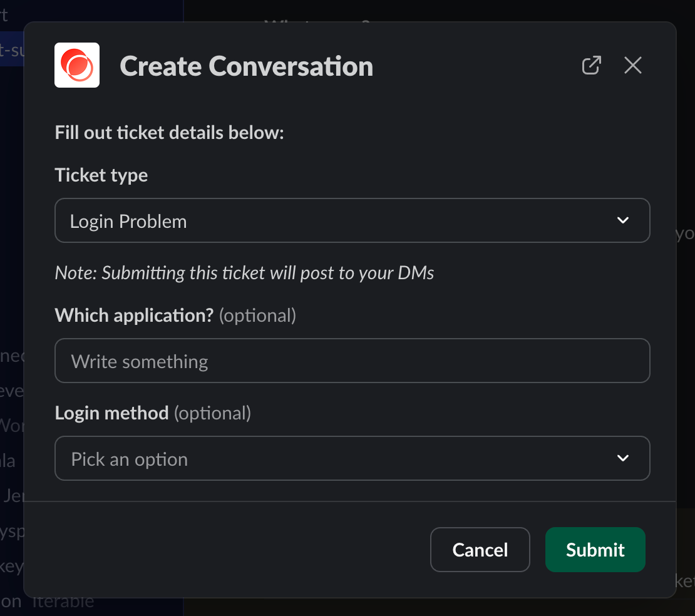Click the external-link icon beside the X
Screen dimensions: 695x616
(591, 65)
